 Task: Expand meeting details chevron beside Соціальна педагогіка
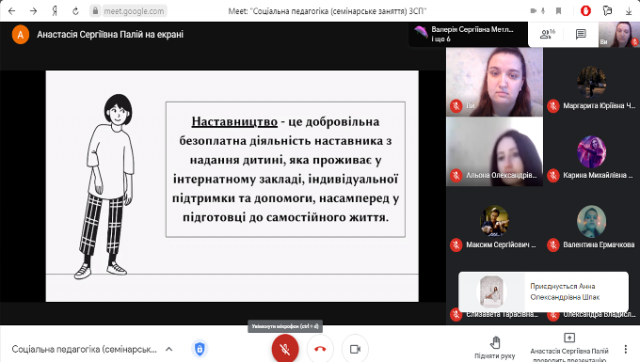click(x=169, y=349)
